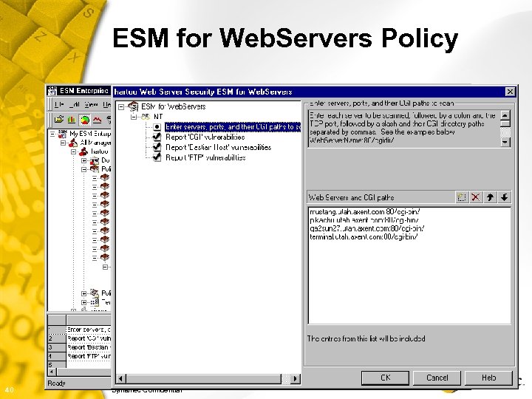The width and height of the screenshot is (532, 399).
Task: Click left arrow of dialog tree horizontal scrollbar
Action: tap(120, 378)
